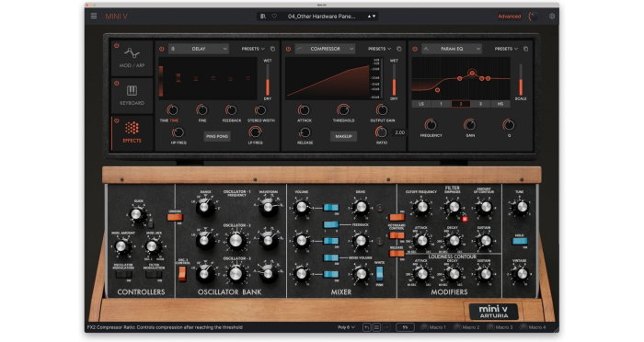
Task: Adjust the Compressor Wet/Dry slider
Action: point(394,80)
